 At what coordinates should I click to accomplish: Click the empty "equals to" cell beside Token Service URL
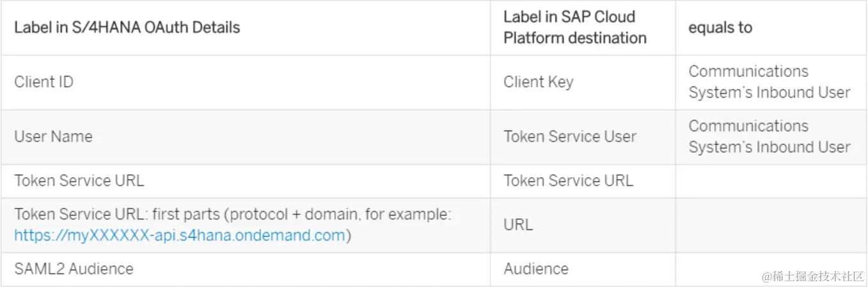770,181
